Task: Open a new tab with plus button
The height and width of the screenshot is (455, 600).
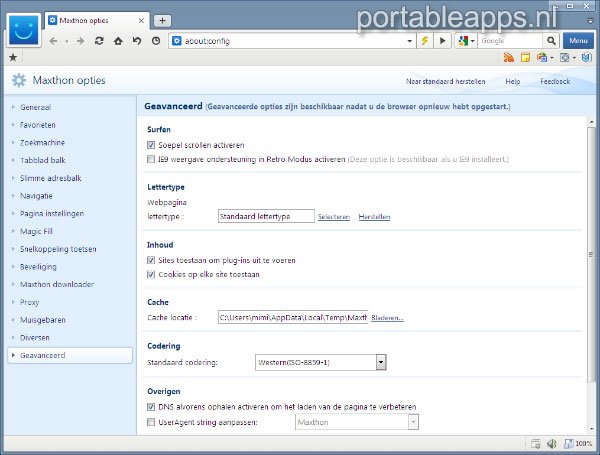Action: [x=163, y=21]
